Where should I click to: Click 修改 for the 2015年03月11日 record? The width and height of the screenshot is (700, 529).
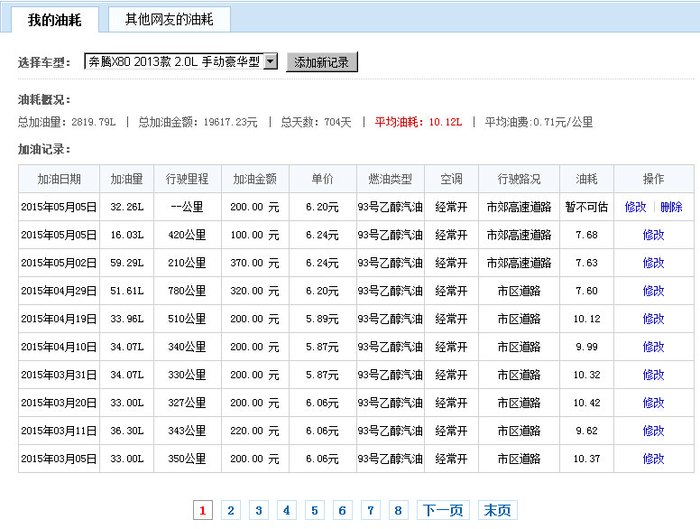(x=653, y=431)
